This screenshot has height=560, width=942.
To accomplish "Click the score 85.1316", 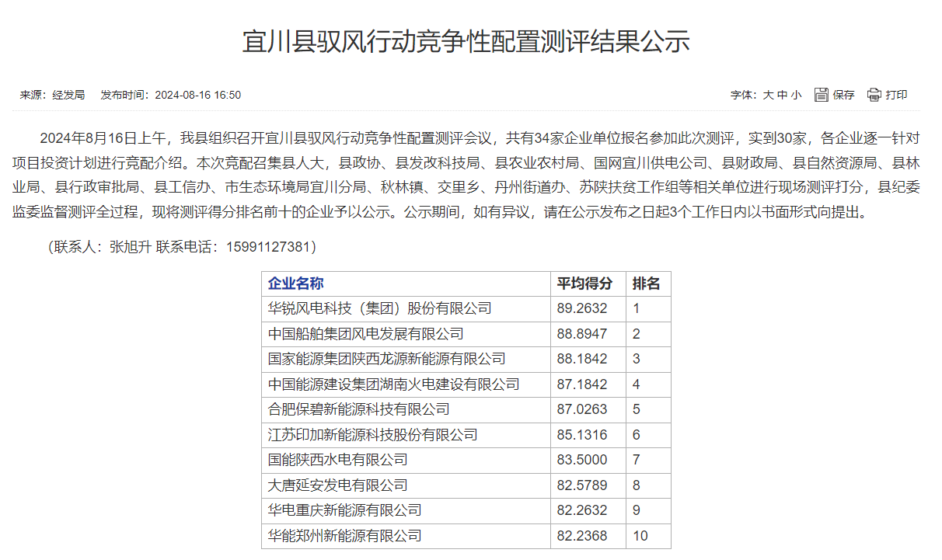I will [582, 434].
